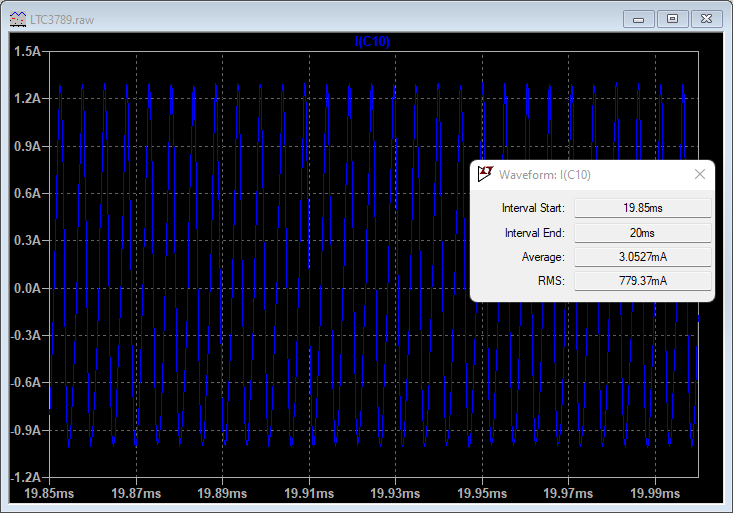Screen dimensions: 733x513
Task: Maximize the LTC3789.raw window
Action: (x=672, y=19)
